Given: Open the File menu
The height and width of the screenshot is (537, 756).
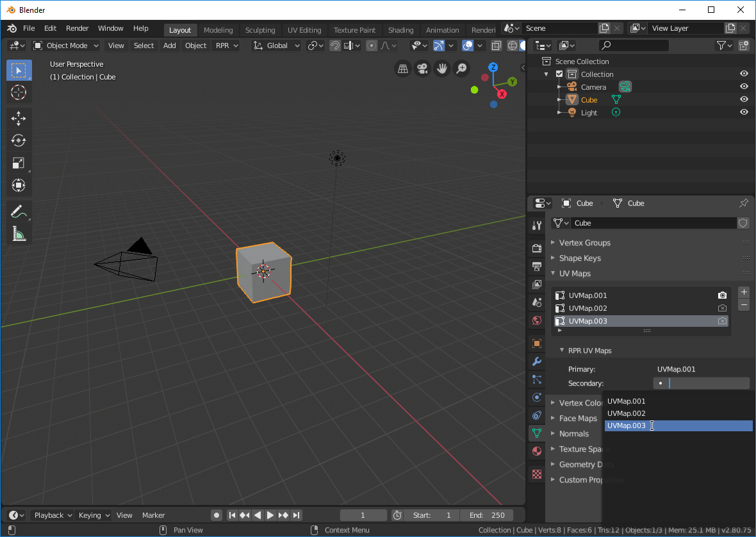Looking at the screenshot, I should click(x=29, y=28).
